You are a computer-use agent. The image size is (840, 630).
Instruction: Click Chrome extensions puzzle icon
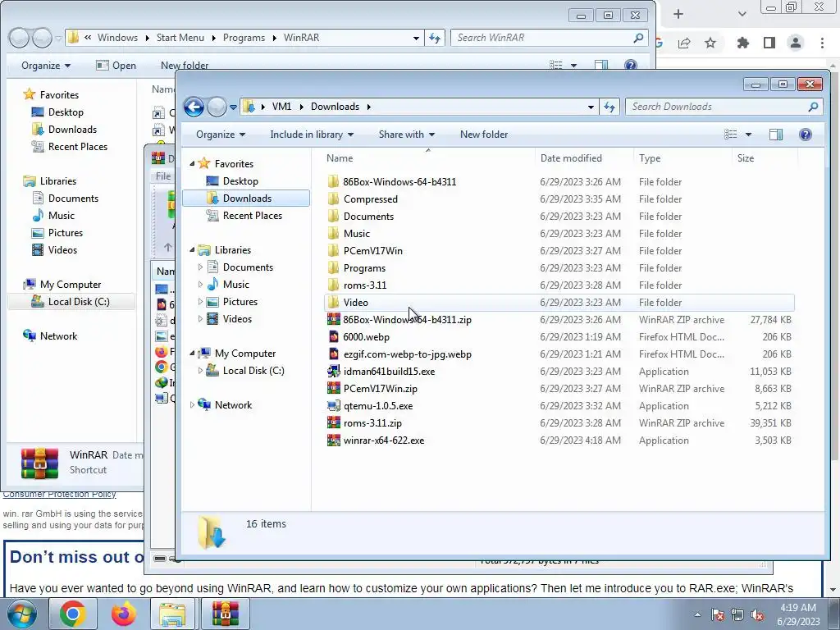click(x=742, y=43)
